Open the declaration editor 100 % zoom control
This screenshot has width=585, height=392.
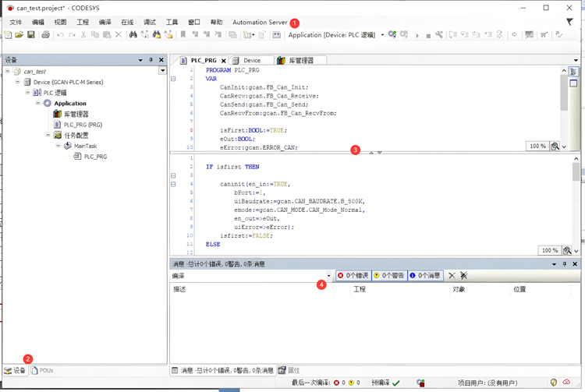click(537, 146)
